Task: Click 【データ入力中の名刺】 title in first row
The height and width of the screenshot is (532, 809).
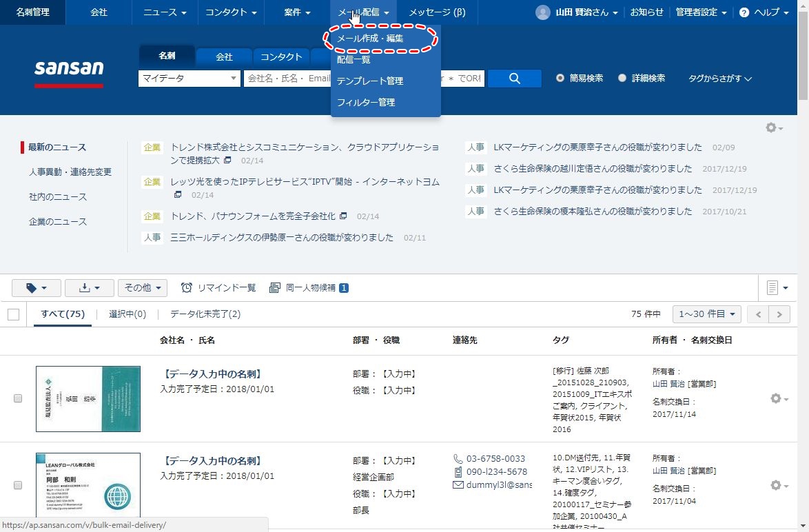Action: (213, 374)
